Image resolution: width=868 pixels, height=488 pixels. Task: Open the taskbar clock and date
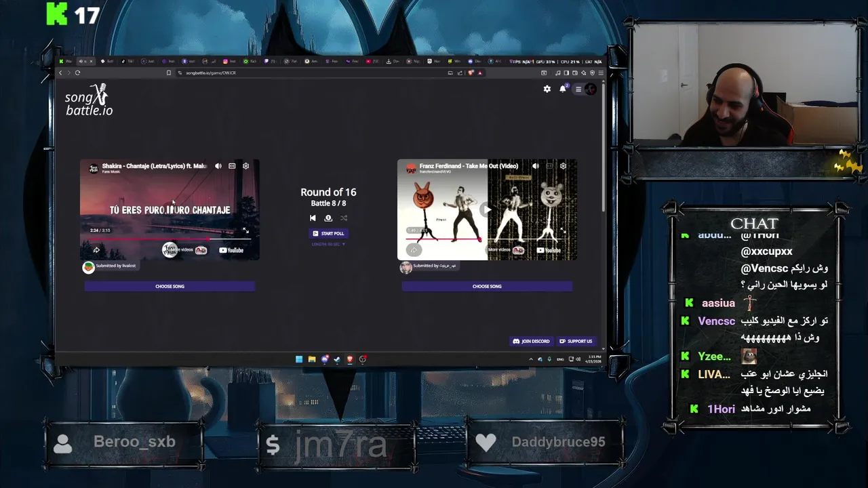[595, 359]
